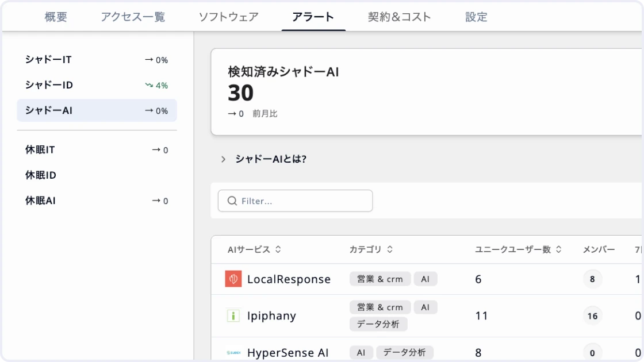Screen dimensions: 644x362
Task: Click 営業 & crm tag in Ipiphany row
Action: point(380,307)
